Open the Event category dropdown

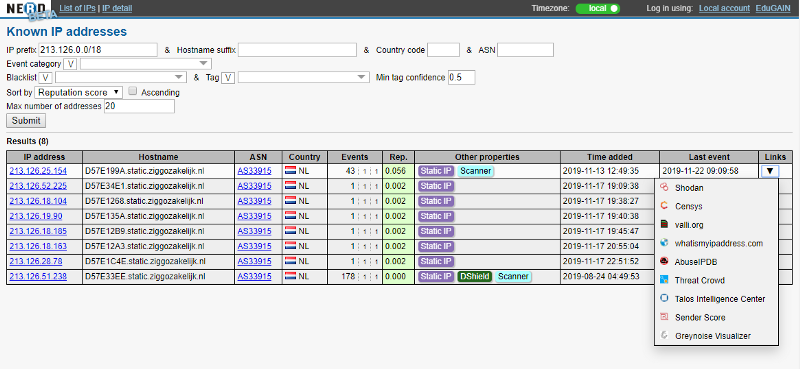click(145, 64)
